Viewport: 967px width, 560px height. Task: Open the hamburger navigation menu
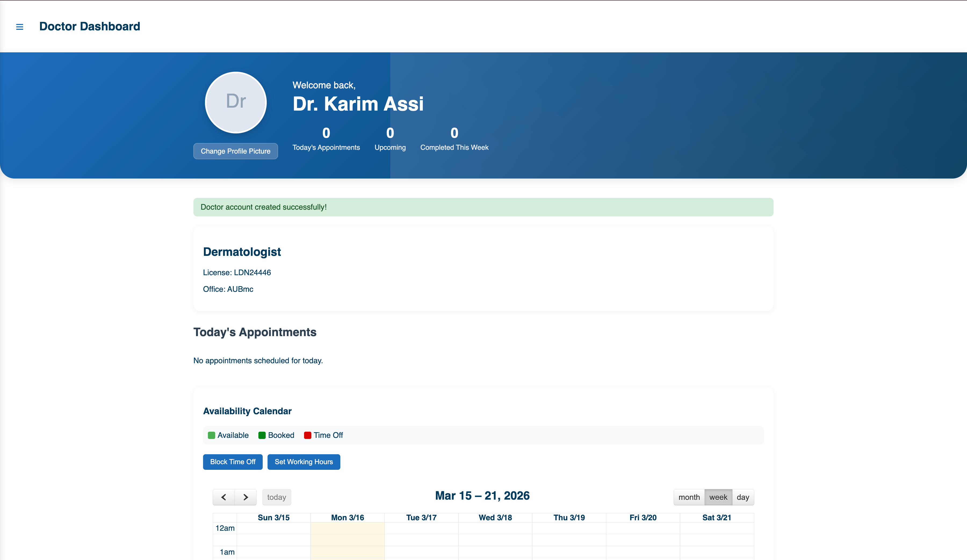20,27
